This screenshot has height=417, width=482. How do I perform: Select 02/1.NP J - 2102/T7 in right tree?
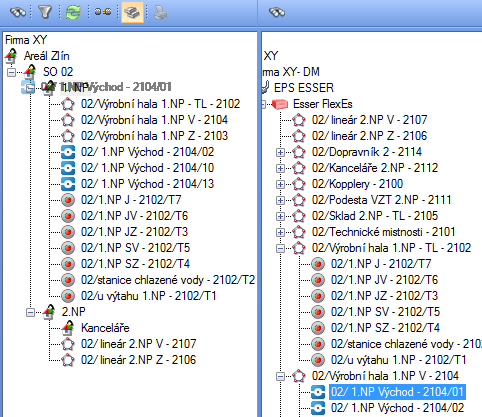coord(381,264)
